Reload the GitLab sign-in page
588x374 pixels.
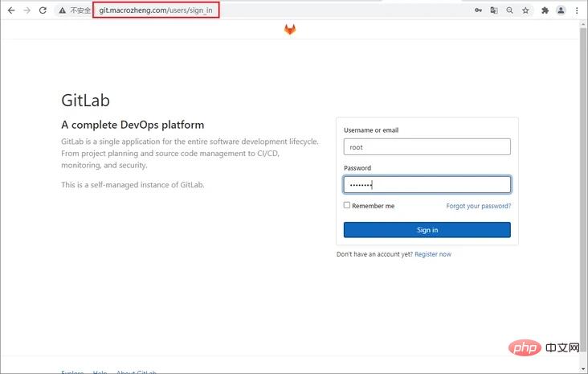[x=43, y=10]
